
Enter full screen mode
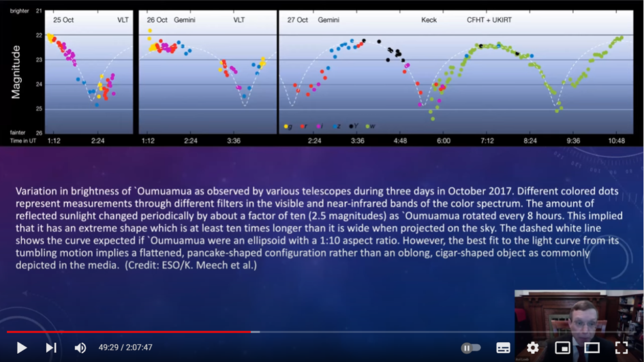pyautogui.click(x=622, y=348)
